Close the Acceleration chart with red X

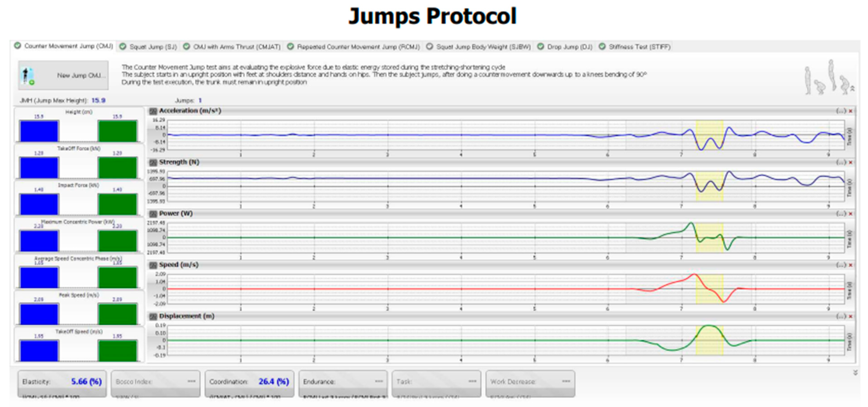851,111
